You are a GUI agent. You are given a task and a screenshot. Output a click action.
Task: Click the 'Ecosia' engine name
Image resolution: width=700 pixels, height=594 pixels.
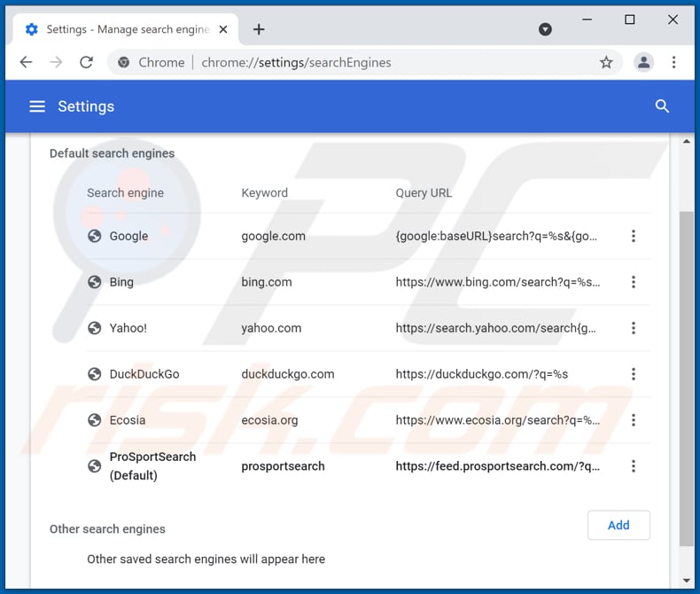click(128, 420)
